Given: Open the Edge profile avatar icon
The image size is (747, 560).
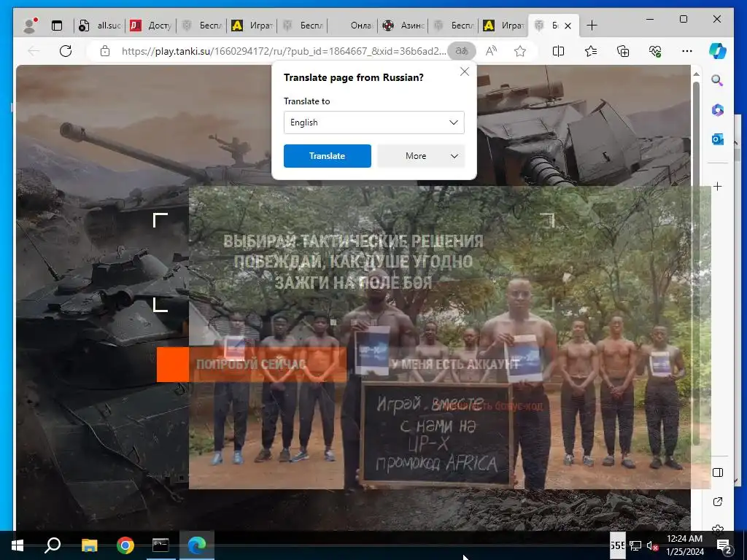Looking at the screenshot, I should (30, 26).
